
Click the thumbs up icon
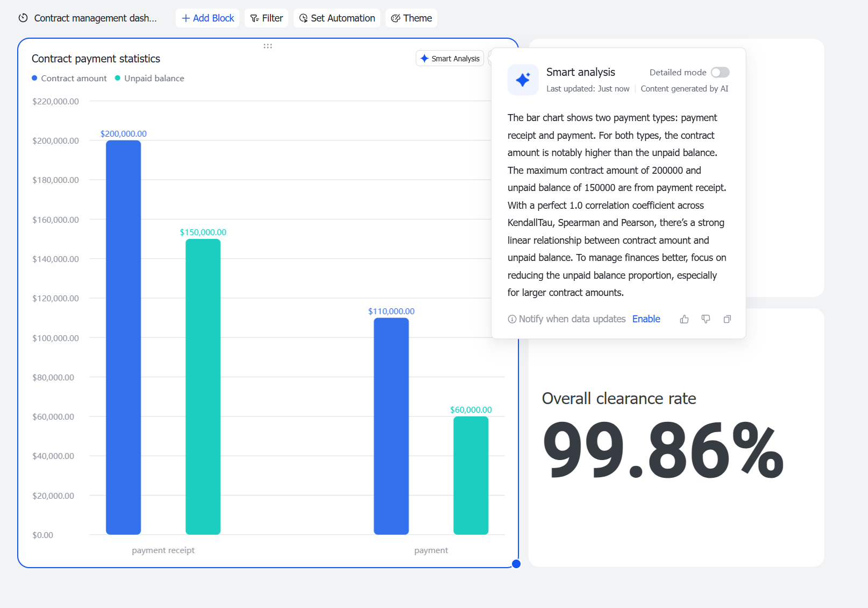(684, 319)
